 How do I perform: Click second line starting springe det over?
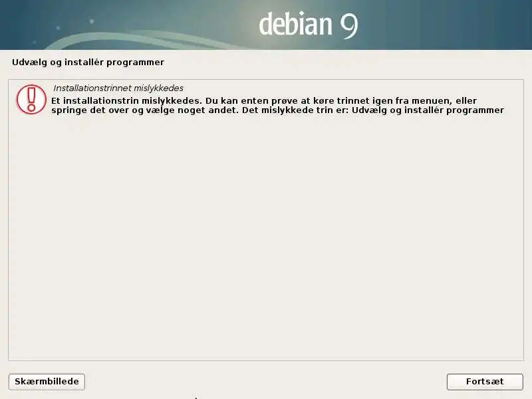coord(277,110)
